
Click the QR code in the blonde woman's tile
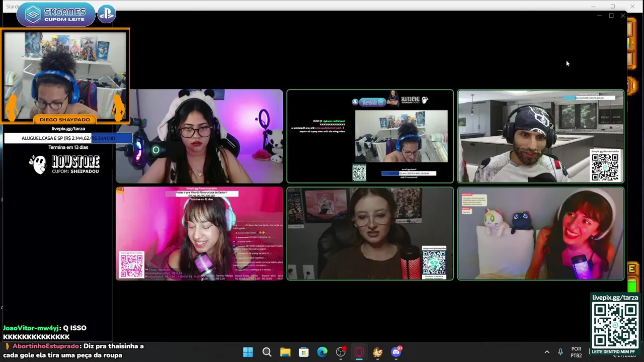tap(434, 261)
